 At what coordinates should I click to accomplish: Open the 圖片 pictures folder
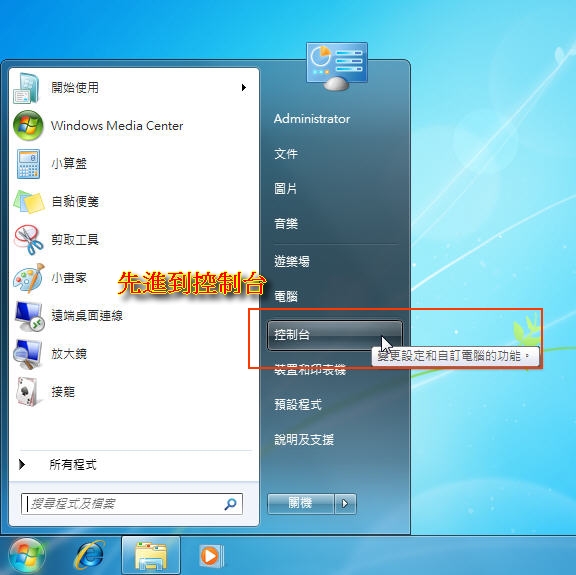285,189
